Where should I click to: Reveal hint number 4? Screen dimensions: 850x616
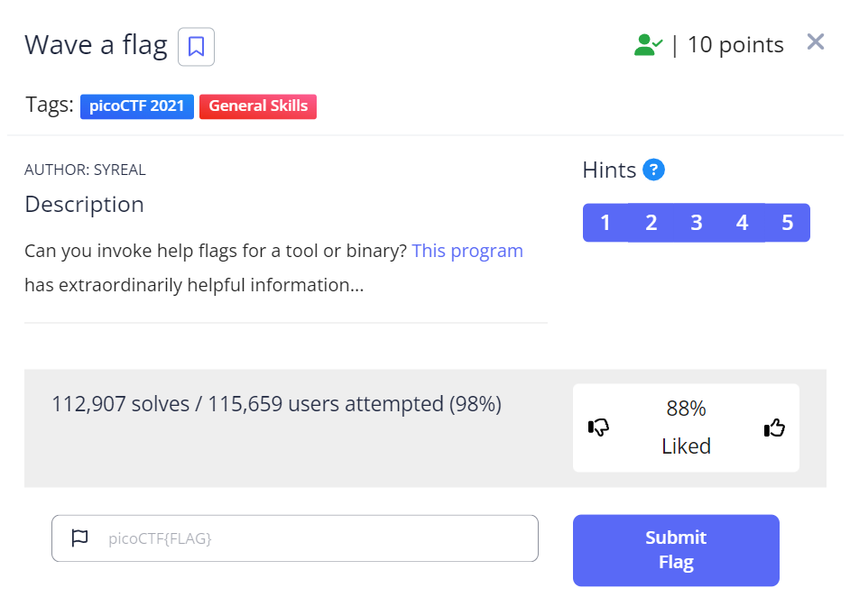(x=742, y=222)
